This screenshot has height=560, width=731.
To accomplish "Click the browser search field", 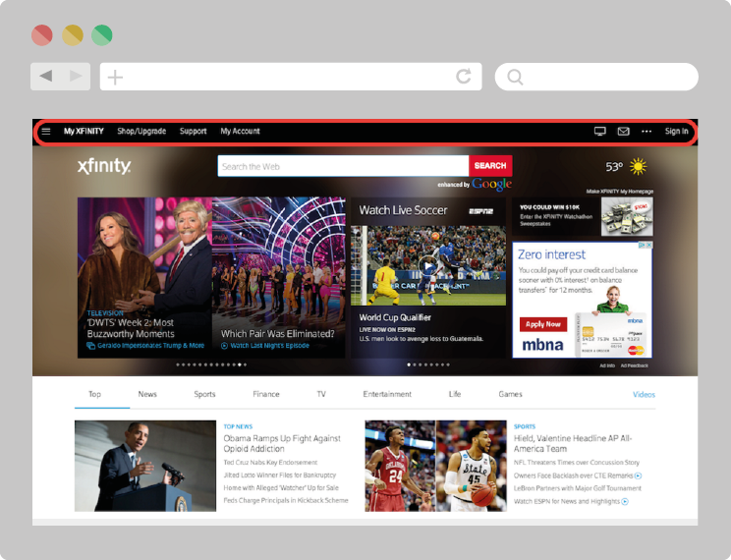I will 596,77.
